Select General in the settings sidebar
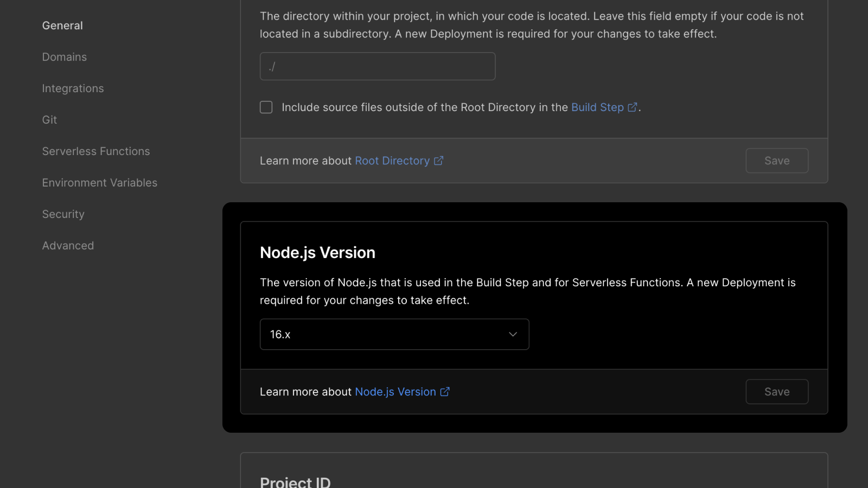This screenshot has height=488, width=868. pos(62,25)
